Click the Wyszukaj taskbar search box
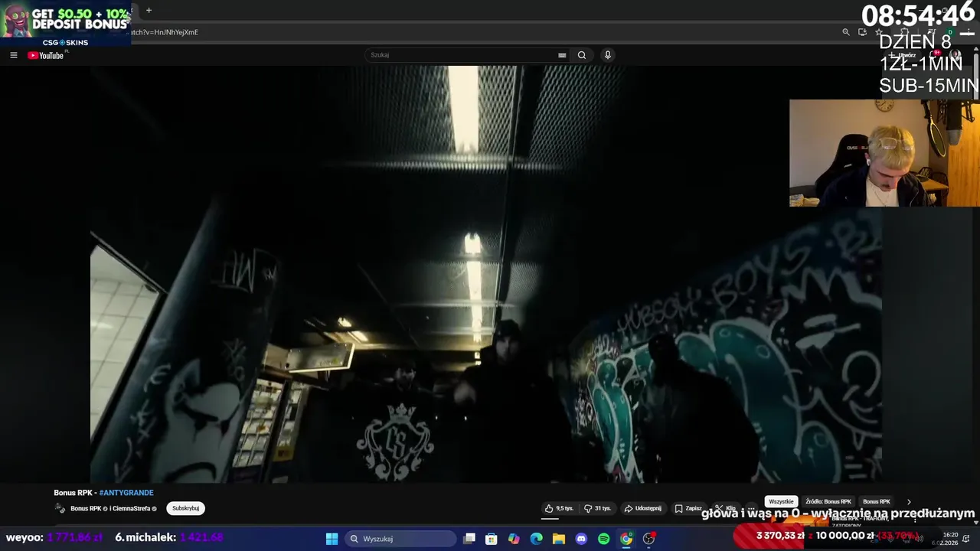 point(400,539)
